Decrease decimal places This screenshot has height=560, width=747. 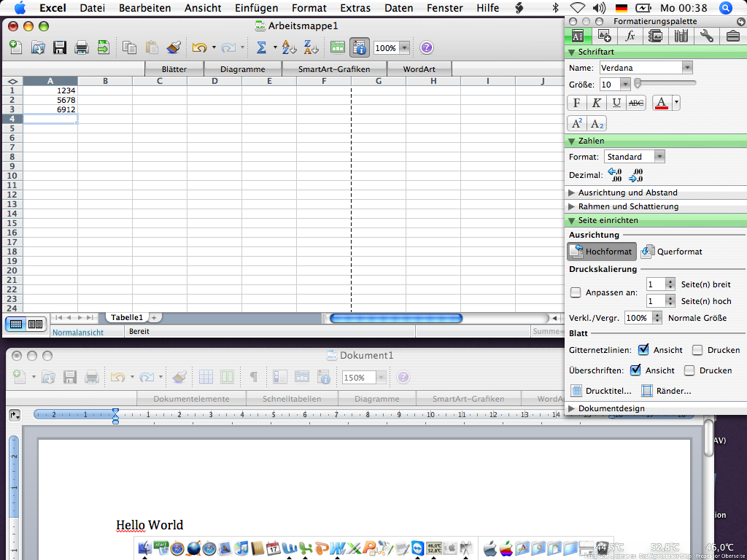click(636, 175)
